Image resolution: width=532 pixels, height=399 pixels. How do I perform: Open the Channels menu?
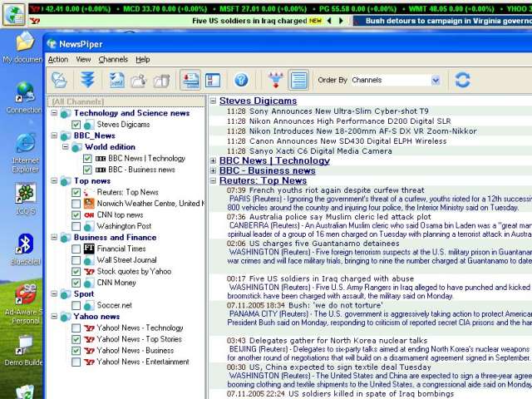tap(113, 60)
